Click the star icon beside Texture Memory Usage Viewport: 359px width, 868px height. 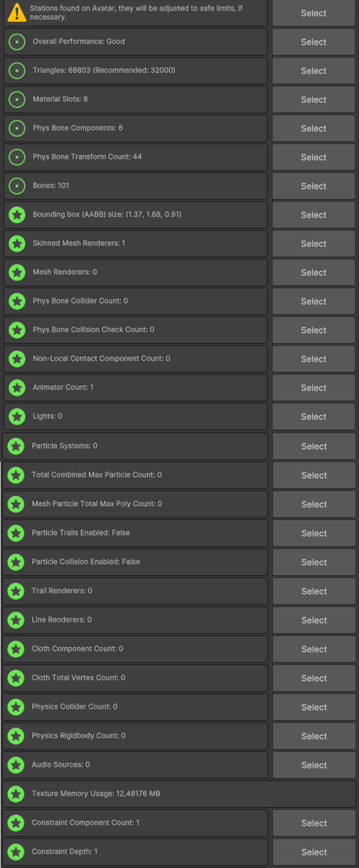(16, 793)
